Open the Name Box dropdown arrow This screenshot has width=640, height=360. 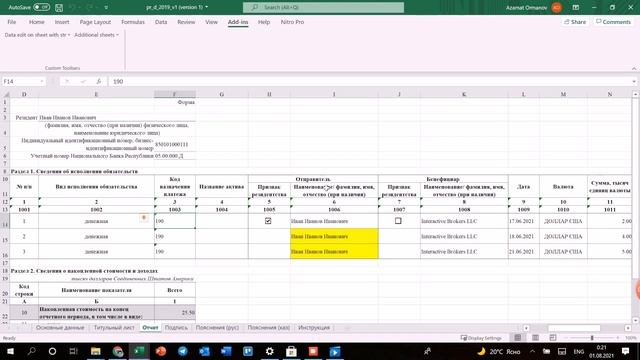(42, 81)
